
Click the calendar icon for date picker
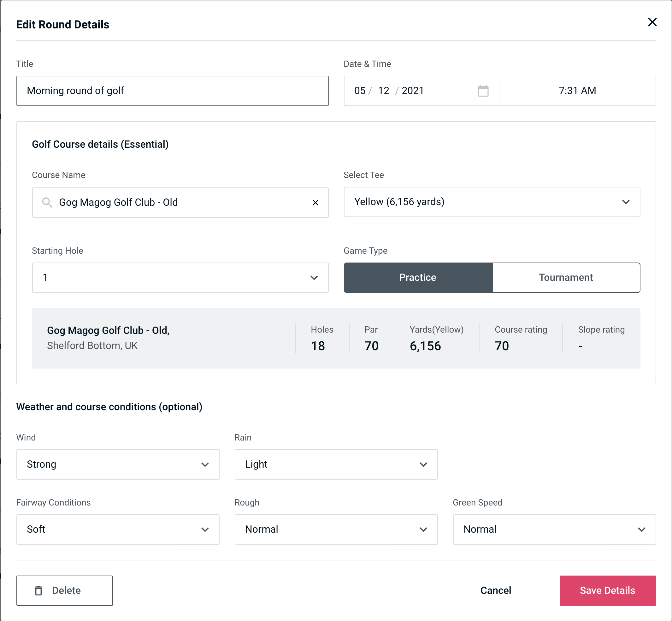click(484, 91)
